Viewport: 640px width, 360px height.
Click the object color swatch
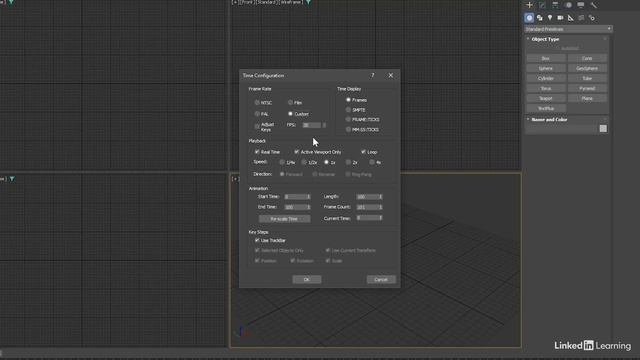(603, 129)
